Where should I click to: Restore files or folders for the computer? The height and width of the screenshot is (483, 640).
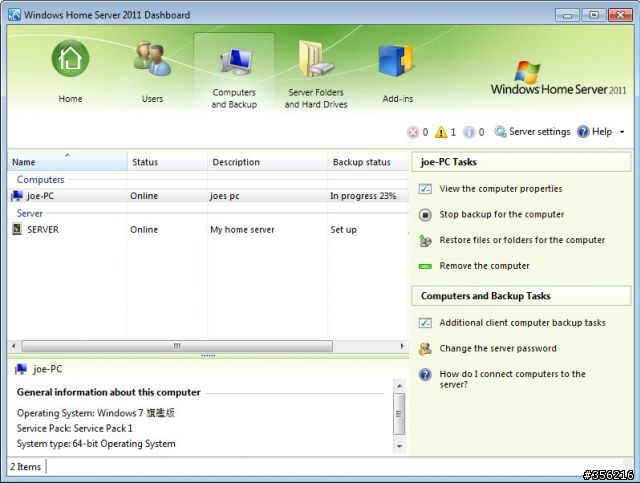[522, 240]
